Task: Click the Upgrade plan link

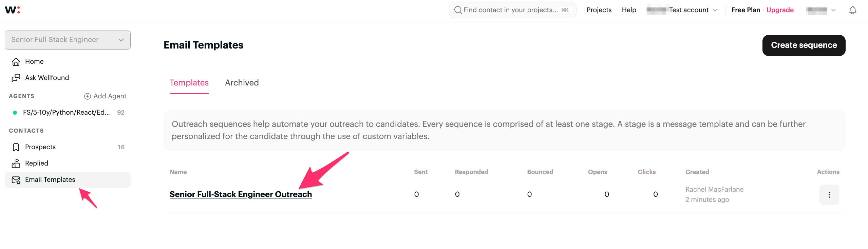Action: point(780,10)
